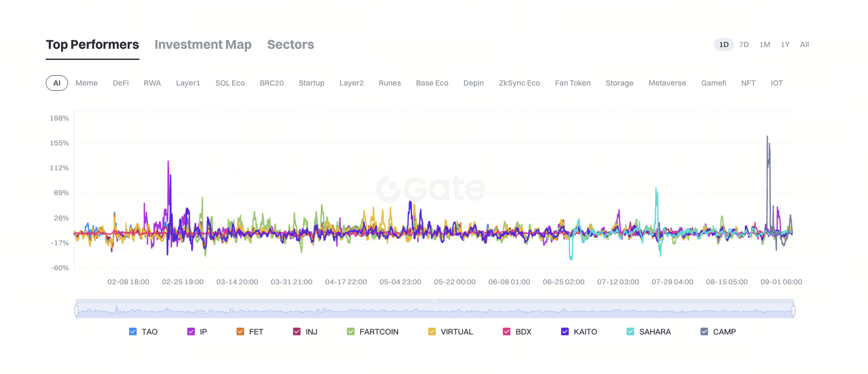Click the left handle of range slider
Screen dimensions: 868x374
coord(77,310)
